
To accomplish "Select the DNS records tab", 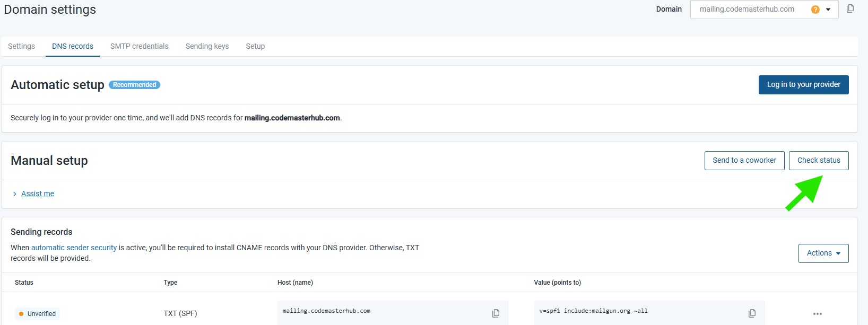I will (x=73, y=46).
